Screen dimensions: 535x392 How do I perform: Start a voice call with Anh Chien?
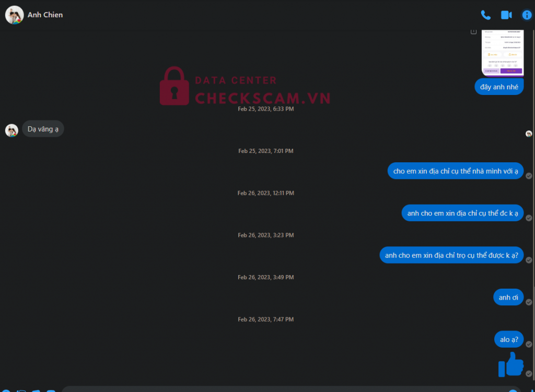pyautogui.click(x=485, y=15)
